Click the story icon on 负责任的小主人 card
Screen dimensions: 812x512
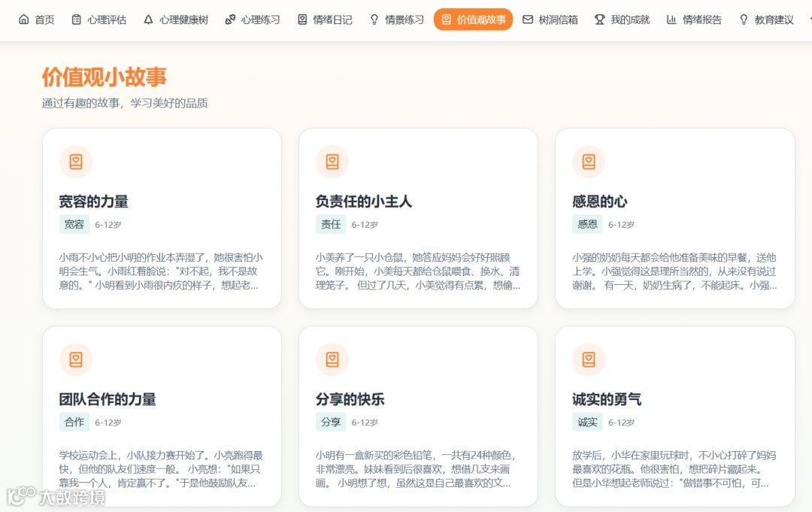(332, 162)
